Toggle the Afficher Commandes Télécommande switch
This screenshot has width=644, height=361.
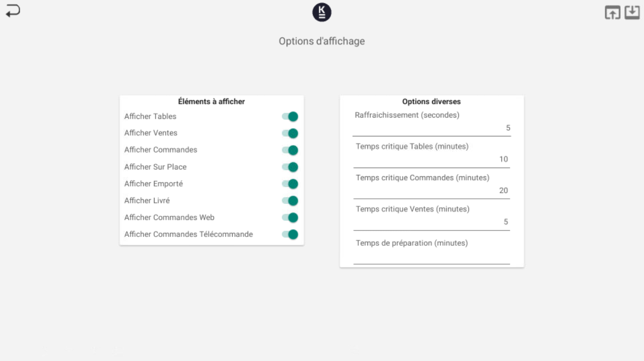click(290, 234)
